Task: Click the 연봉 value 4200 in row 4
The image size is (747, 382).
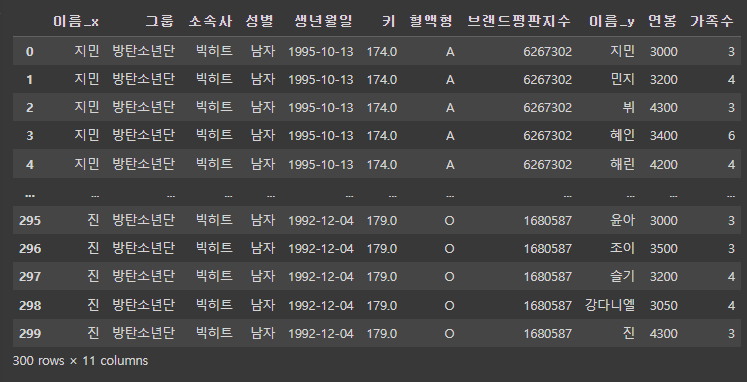Action: click(663, 164)
